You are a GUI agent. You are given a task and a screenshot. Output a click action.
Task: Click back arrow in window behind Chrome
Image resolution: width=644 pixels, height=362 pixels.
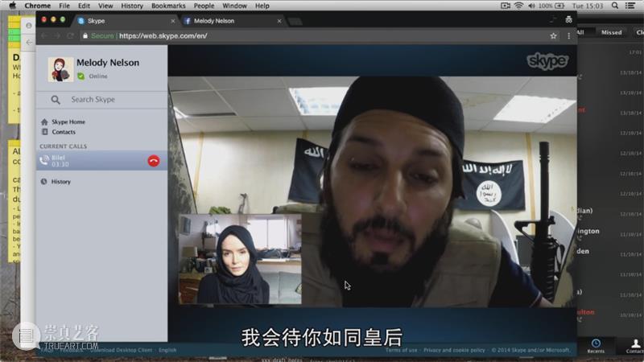pos(29,42)
